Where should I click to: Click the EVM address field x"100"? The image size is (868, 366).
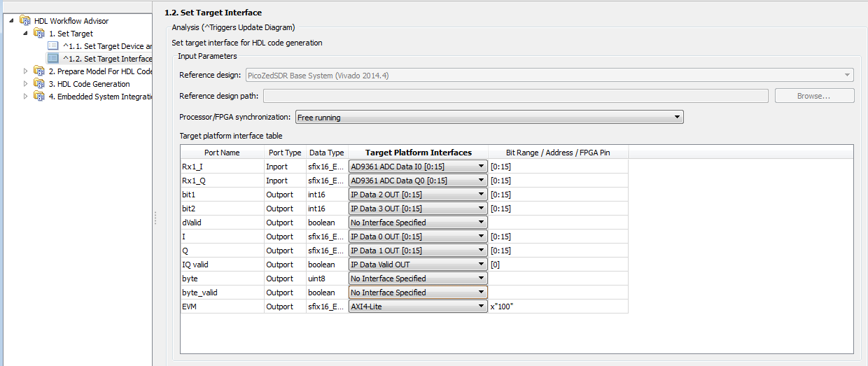click(502, 307)
